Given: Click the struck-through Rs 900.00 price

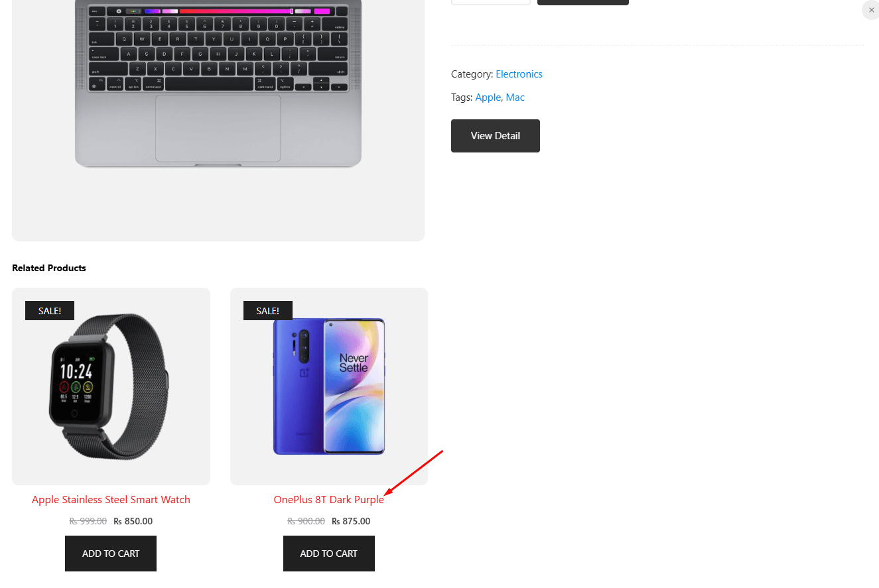Looking at the screenshot, I should 306,521.
